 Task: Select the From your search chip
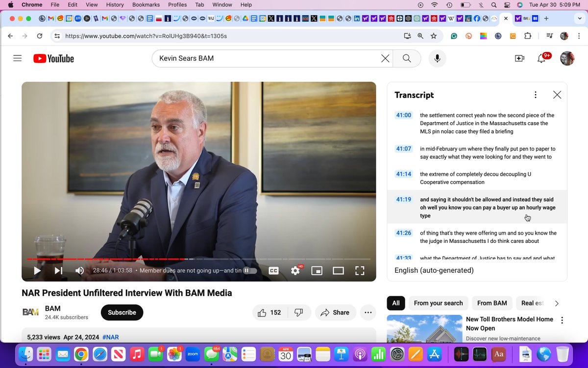coord(439,303)
